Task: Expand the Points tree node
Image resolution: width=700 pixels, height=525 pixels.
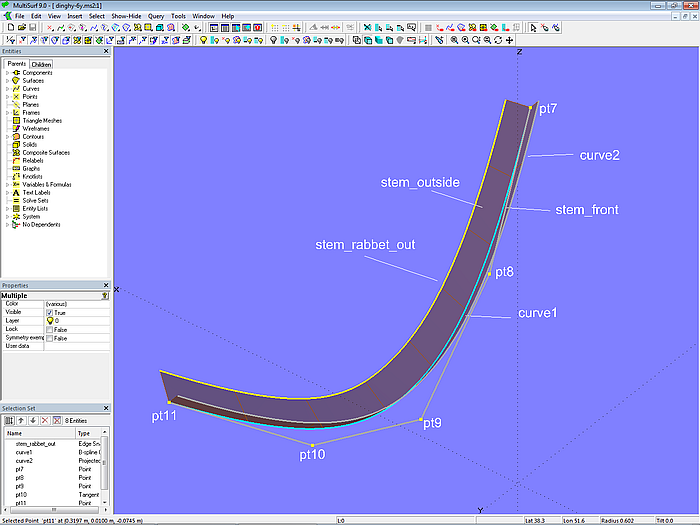Action: coord(7,97)
